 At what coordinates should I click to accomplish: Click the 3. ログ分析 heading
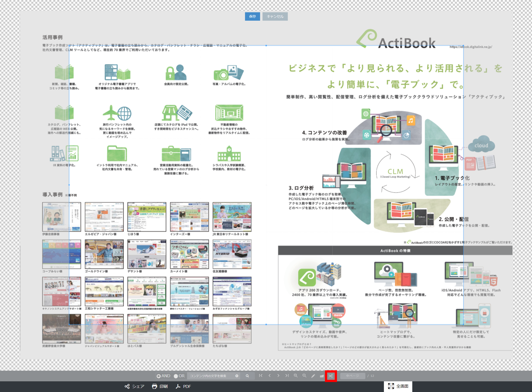pos(301,188)
